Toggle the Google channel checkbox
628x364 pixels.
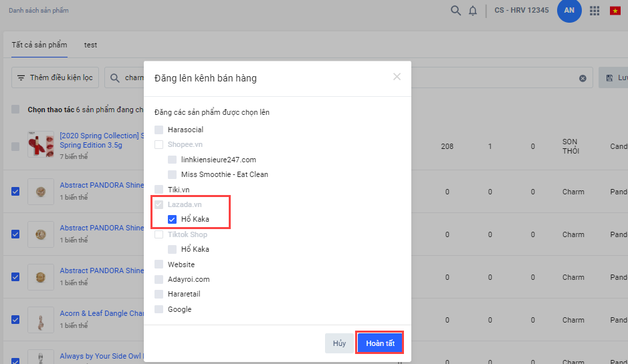click(x=159, y=309)
